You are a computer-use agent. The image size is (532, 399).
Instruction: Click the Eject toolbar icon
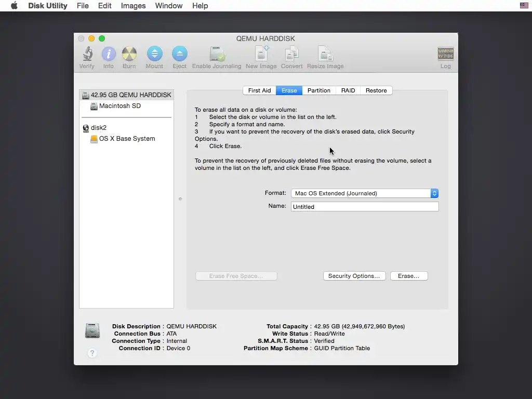[x=179, y=54]
